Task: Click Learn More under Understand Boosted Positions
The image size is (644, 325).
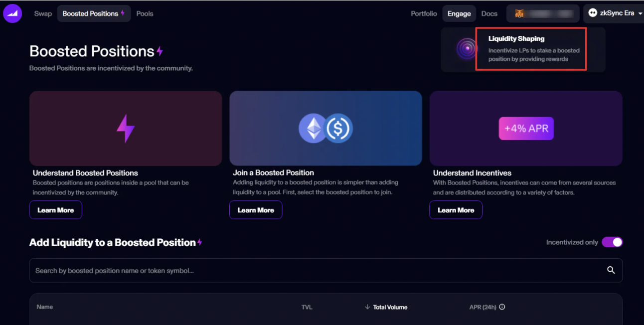Action: (55, 210)
